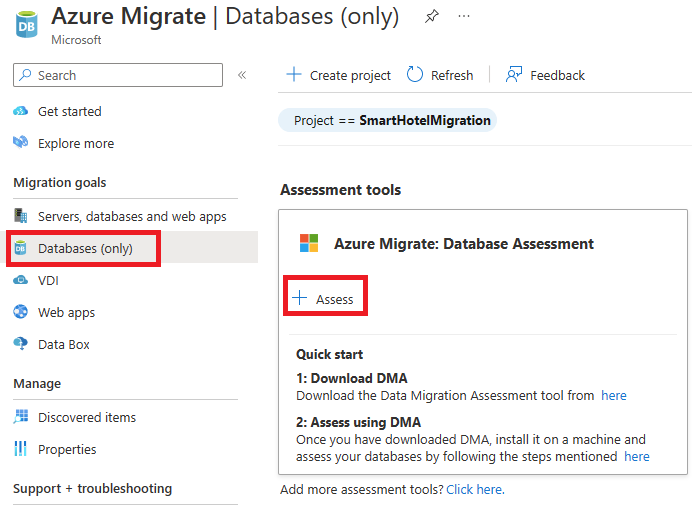Viewport: 692px width, 507px height.
Task: Open Discovered items under Manage
Action: pyautogui.click(x=87, y=417)
